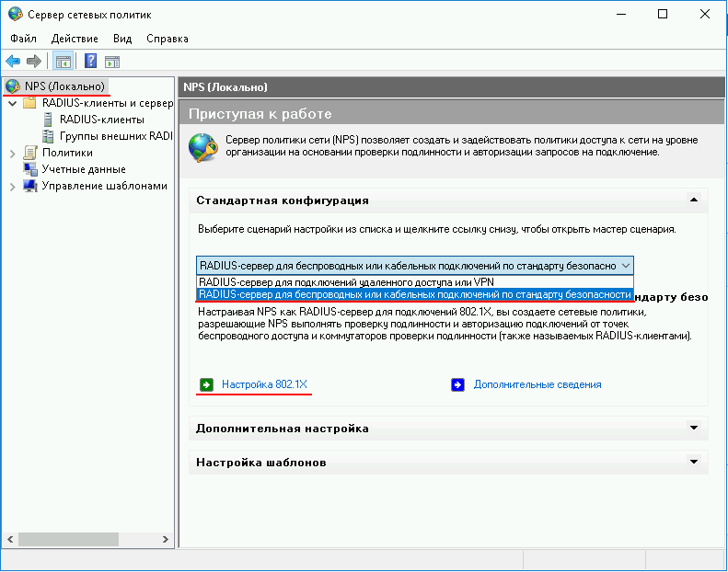Expand the Политики tree node

pos(13,153)
